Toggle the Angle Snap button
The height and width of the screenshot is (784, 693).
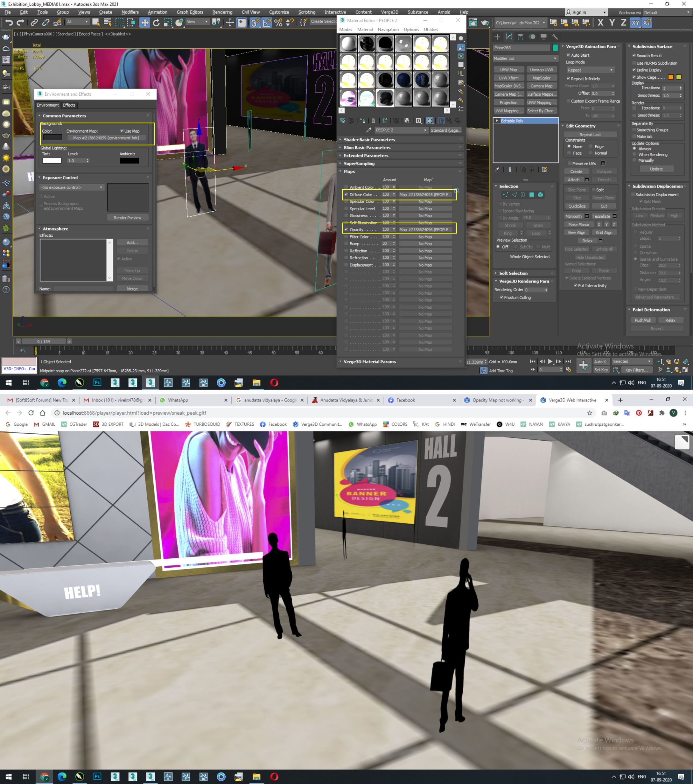coord(267,22)
